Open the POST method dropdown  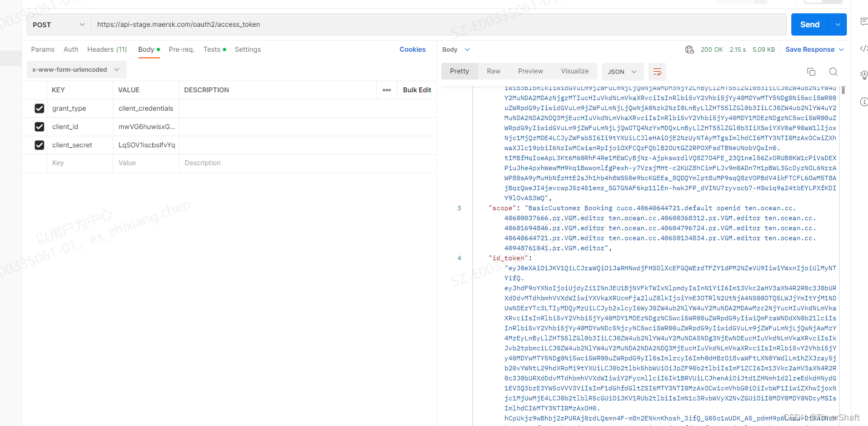(x=58, y=24)
